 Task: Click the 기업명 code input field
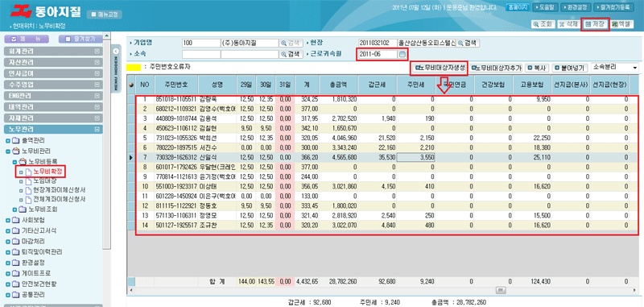click(200, 44)
